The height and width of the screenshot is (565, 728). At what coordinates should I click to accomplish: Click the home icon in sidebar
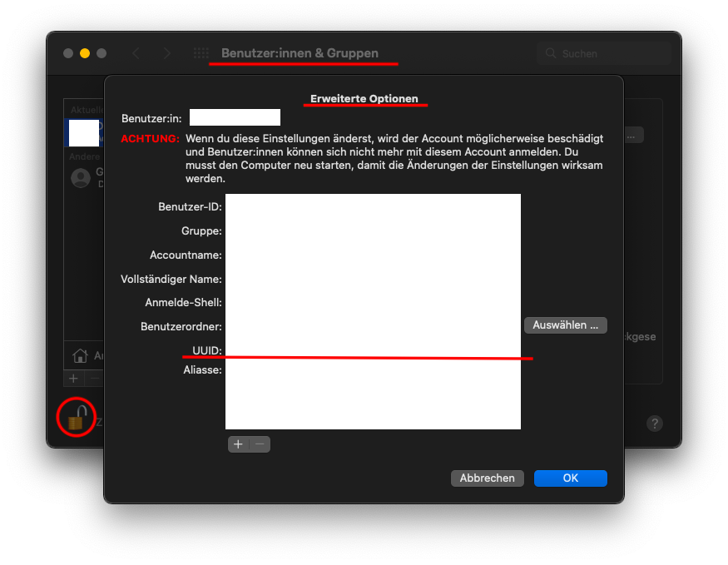point(80,355)
